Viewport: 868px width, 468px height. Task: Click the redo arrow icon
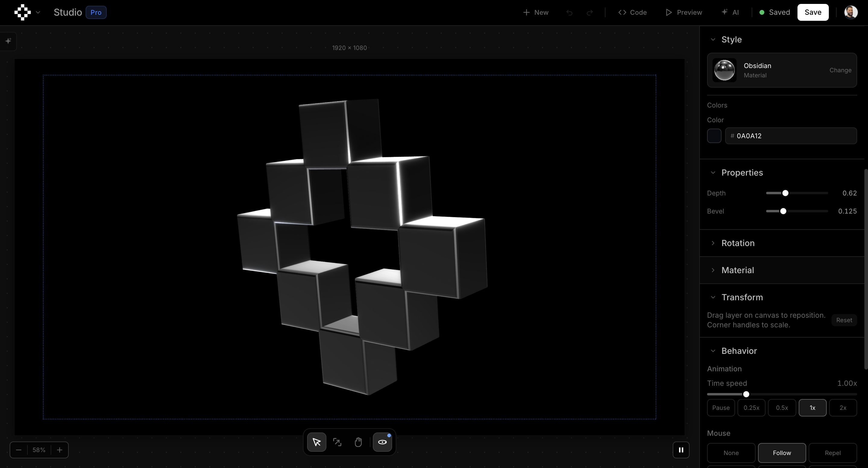click(x=590, y=12)
